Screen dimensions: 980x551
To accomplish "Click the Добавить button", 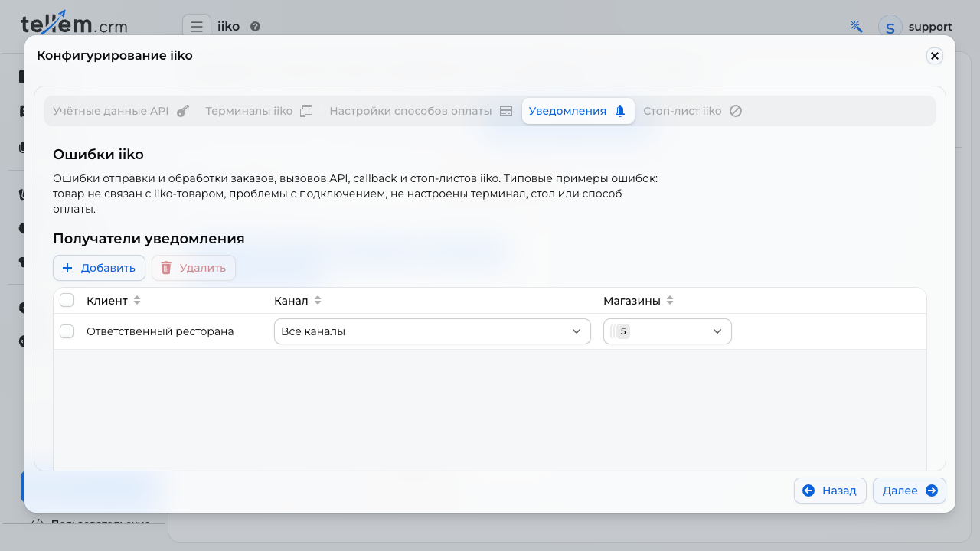I will (x=99, y=268).
